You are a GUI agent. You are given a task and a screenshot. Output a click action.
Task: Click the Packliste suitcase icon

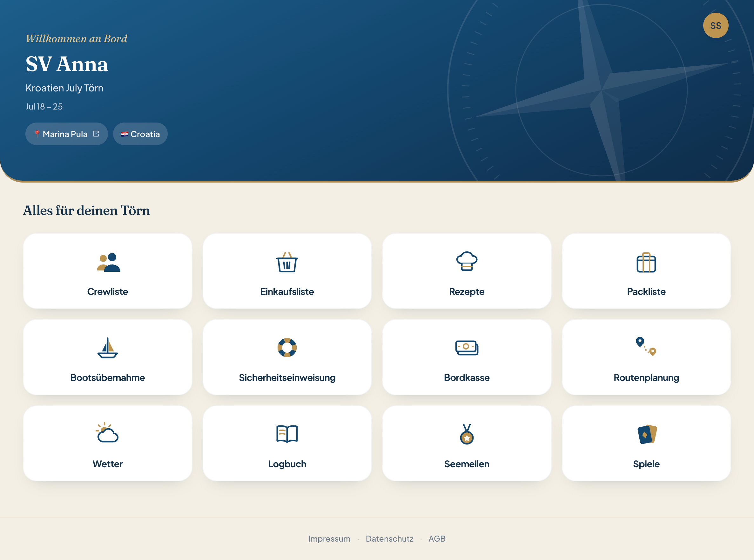click(x=646, y=262)
